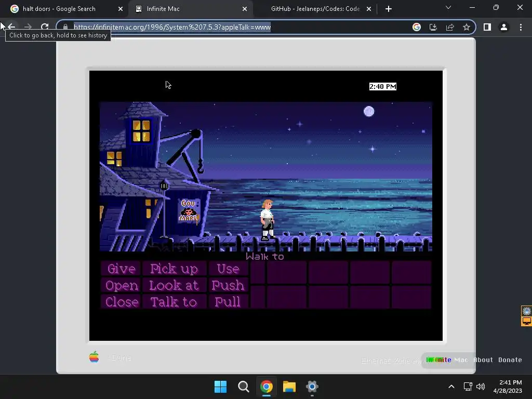
Task: Click the address bar URL
Action: pyautogui.click(x=172, y=27)
